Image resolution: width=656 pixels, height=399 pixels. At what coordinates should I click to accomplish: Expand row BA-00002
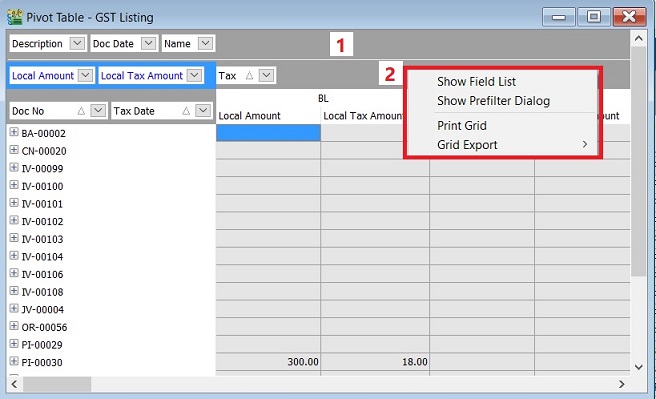click(x=14, y=132)
